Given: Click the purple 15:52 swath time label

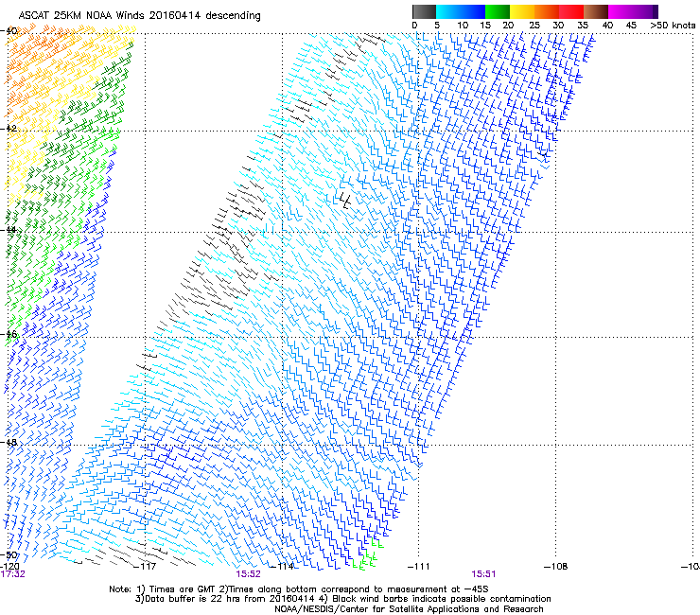Looking at the screenshot, I should click(x=248, y=574).
